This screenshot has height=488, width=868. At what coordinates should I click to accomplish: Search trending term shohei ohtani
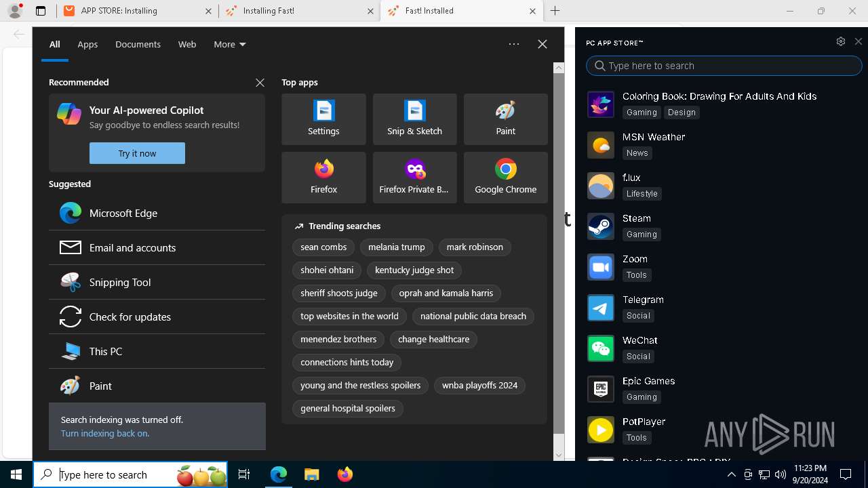click(327, 270)
